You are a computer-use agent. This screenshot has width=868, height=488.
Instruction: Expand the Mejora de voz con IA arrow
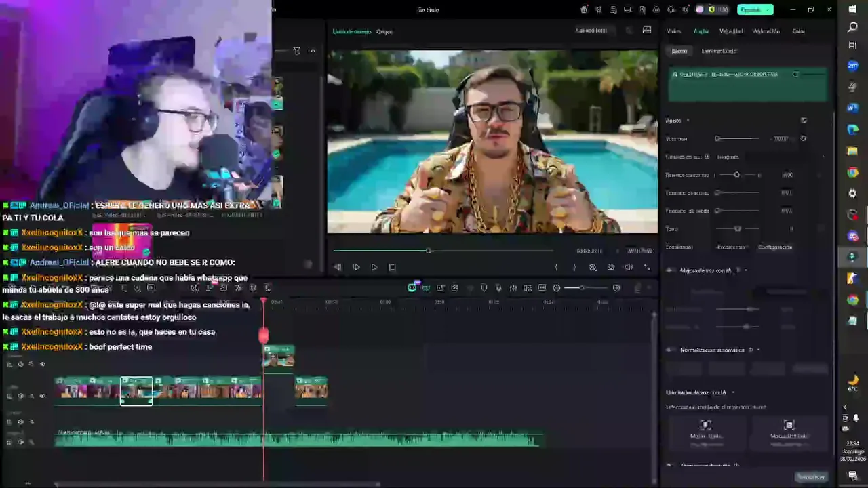click(746, 270)
